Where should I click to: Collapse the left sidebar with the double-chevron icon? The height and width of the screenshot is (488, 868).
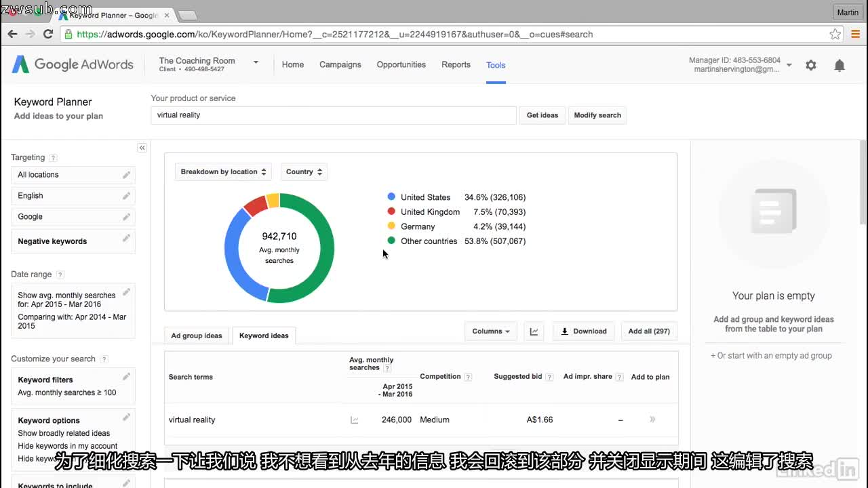[142, 148]
